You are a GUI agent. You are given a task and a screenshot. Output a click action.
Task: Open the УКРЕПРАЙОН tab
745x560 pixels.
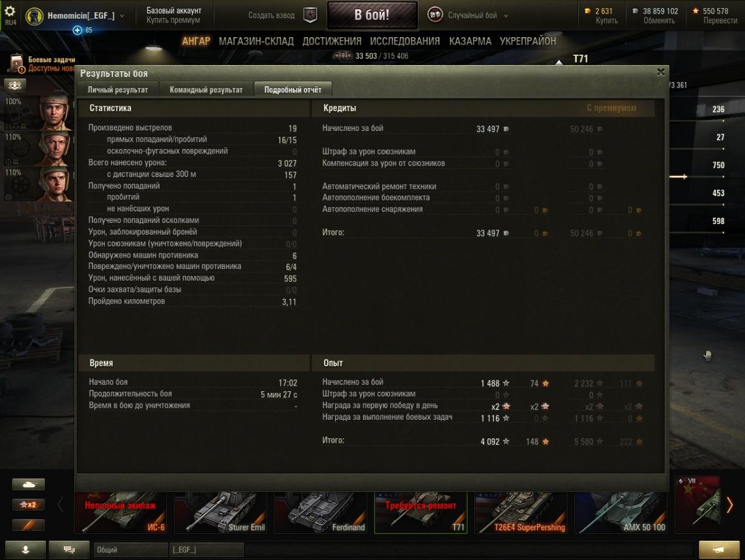pyautogui.click(x=528, y=41)
